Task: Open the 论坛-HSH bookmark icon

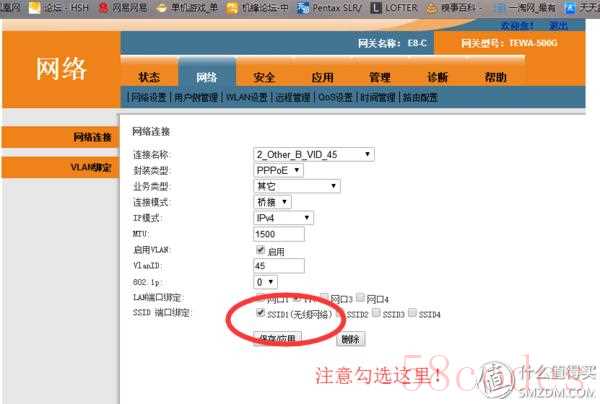Action: 34,8
